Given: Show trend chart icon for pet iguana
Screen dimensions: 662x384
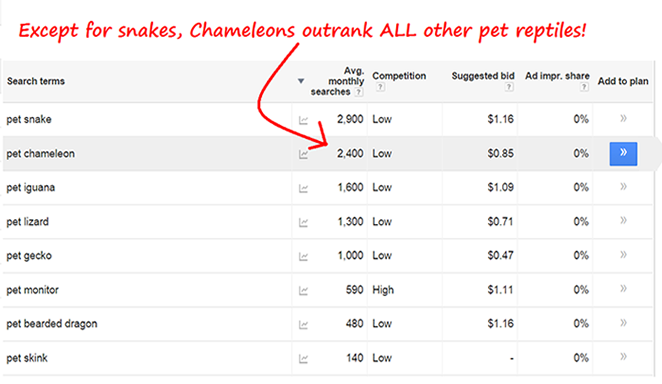Looking at the screenshot, I should (303, 188).
